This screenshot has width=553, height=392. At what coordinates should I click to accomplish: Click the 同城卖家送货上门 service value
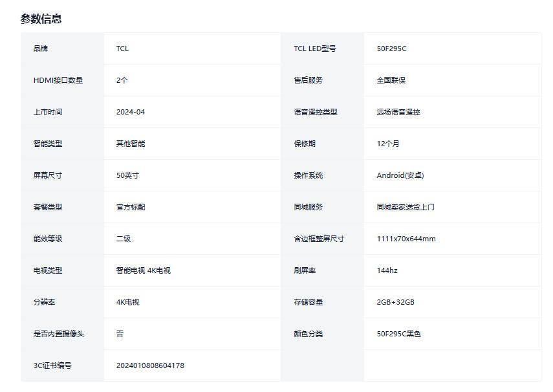click(x=405, y=207)
